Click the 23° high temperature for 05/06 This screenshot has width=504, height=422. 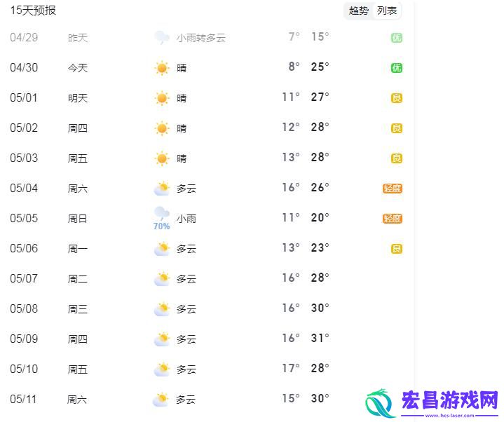[x=320, y=247]
